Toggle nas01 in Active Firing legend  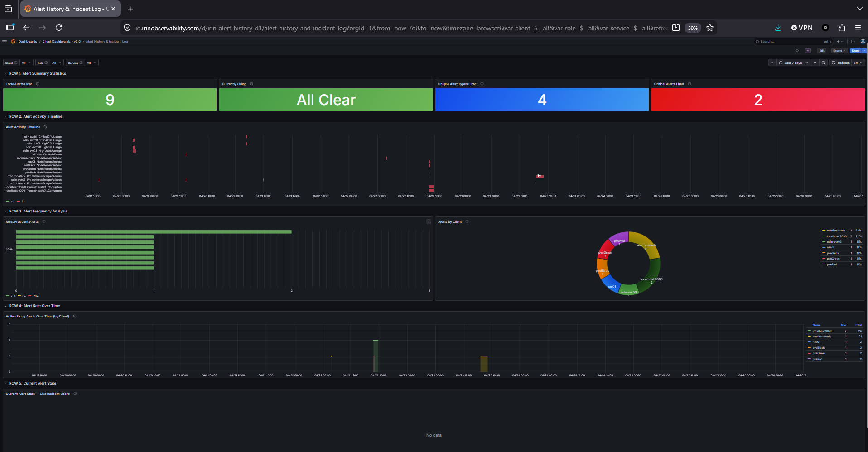(x=816, y=342)
